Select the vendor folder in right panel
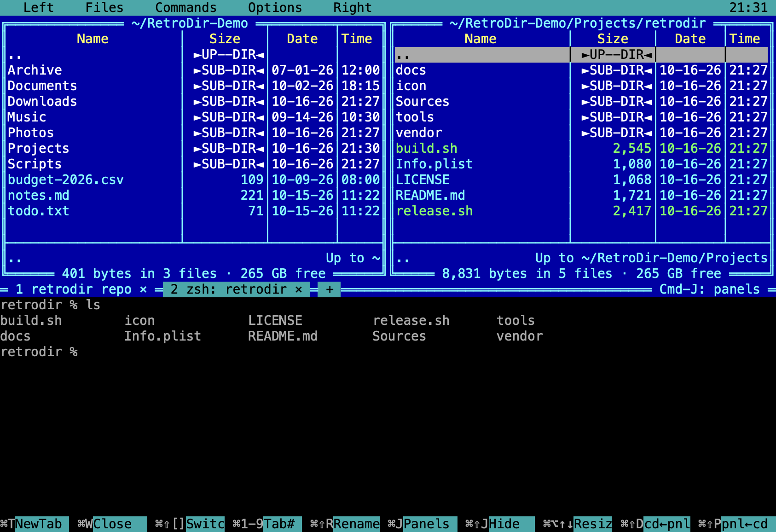This screenshot has width=776, height=532. 582,133
